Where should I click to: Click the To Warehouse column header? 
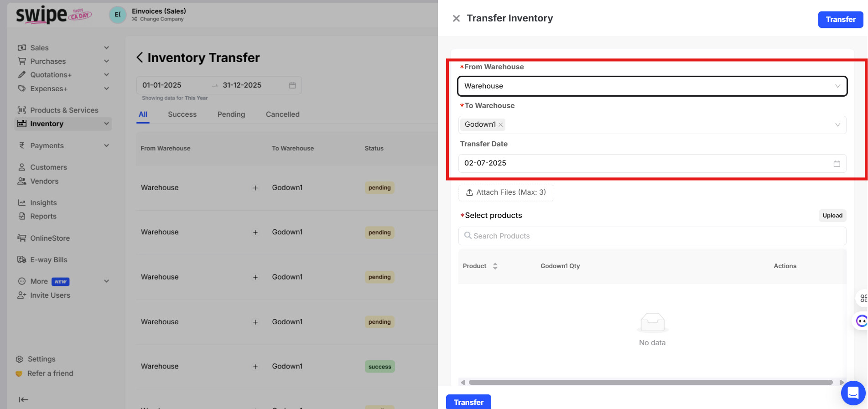293,149
